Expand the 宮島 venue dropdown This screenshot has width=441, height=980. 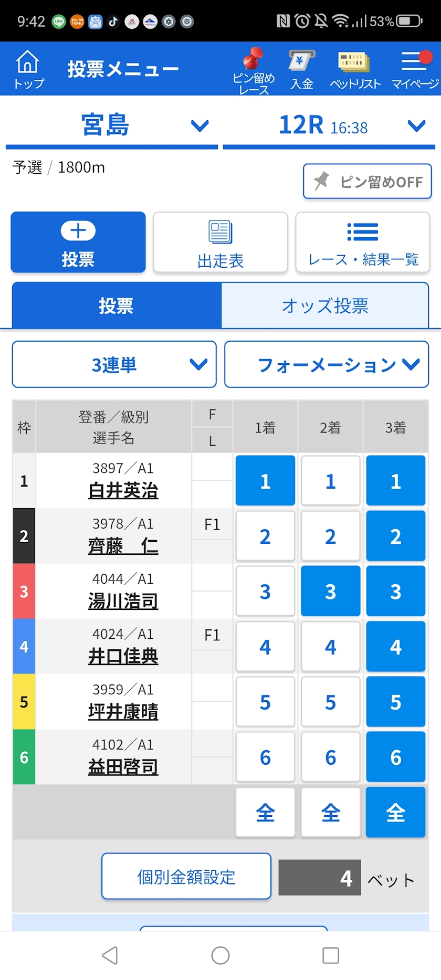pyautogui.click(x=112, y=125)
